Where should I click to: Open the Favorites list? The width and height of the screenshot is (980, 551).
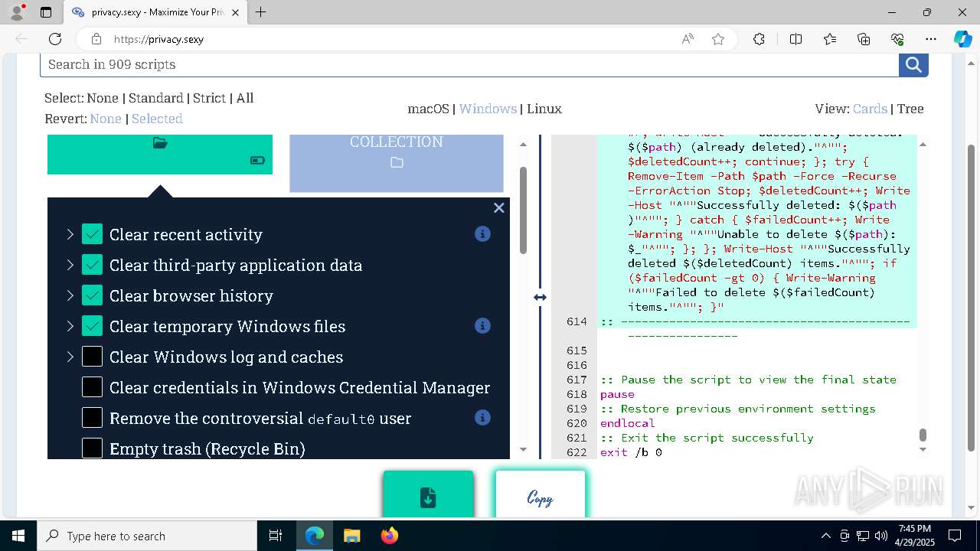(x=830, y=39)
